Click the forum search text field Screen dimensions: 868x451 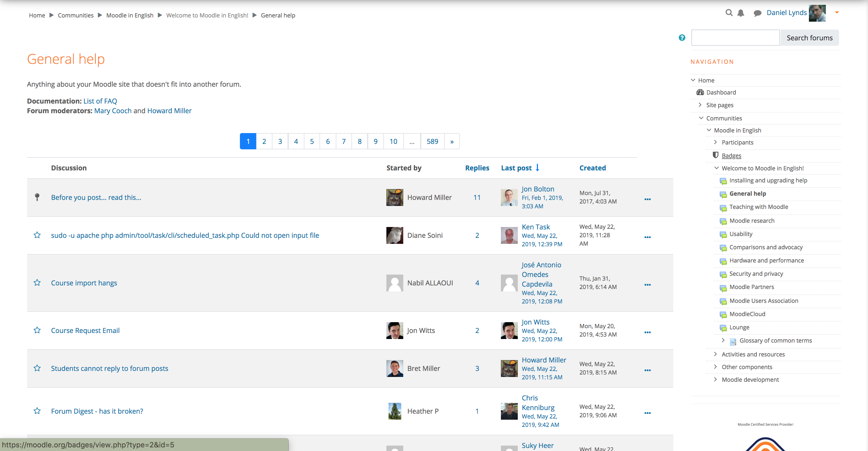pyautogui.click(x=735, y=38)
